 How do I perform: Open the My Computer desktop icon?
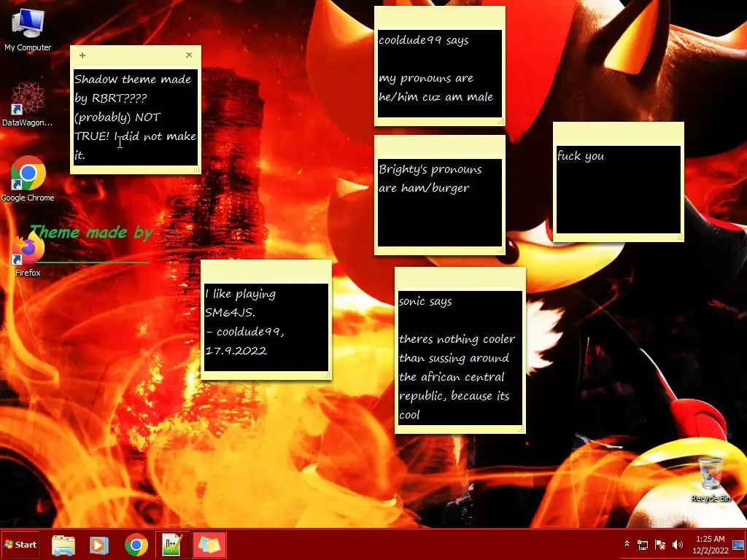28,29
